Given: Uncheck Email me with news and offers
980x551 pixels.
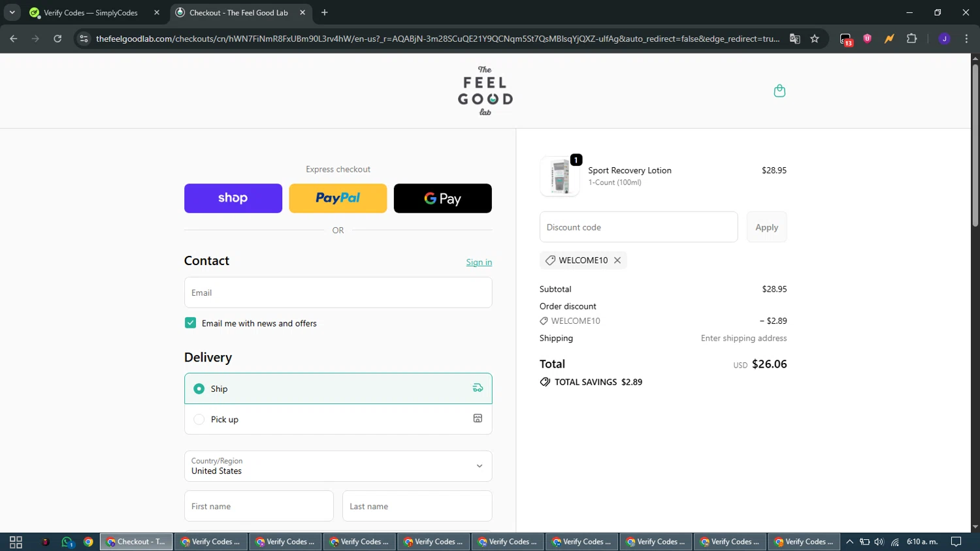Looking at the screenshot, I should [x=190, y=323].
